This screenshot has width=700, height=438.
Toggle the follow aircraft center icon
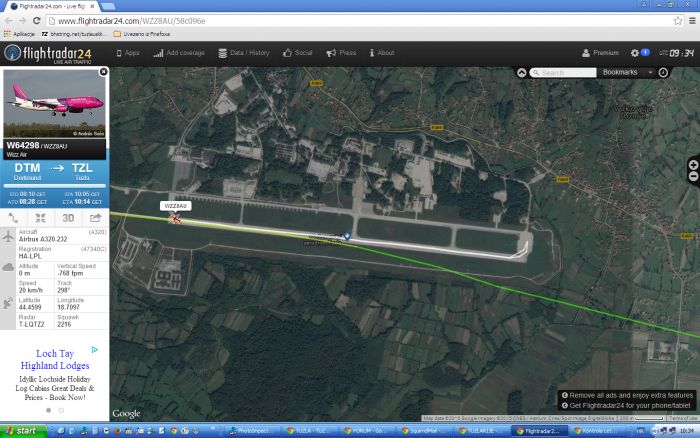point(41,218)
